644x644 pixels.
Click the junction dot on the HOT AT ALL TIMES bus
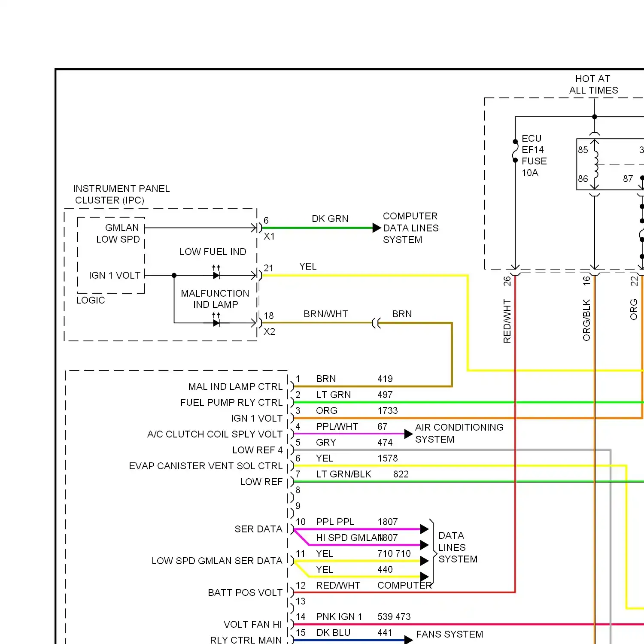pyautogui.click(x=595, y=116)
